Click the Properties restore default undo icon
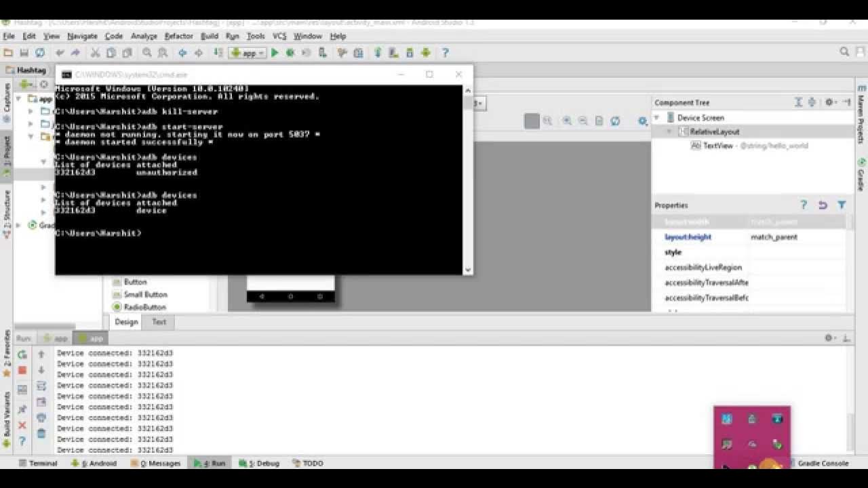 [x=823, y=205]
